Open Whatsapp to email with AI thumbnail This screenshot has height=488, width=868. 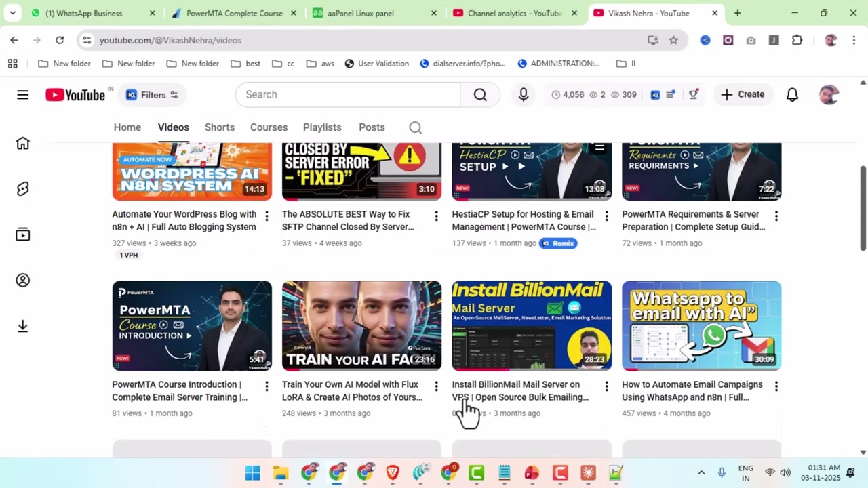click(701, 326)
